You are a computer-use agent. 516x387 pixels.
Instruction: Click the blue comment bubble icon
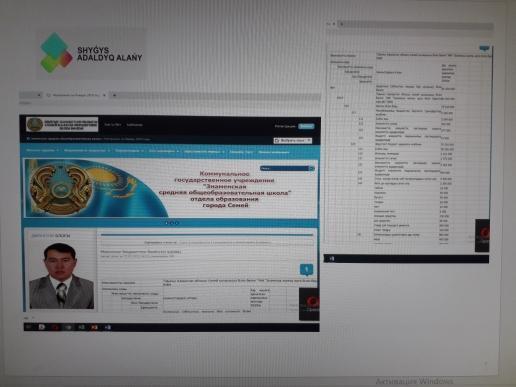(x=306, y=269)
